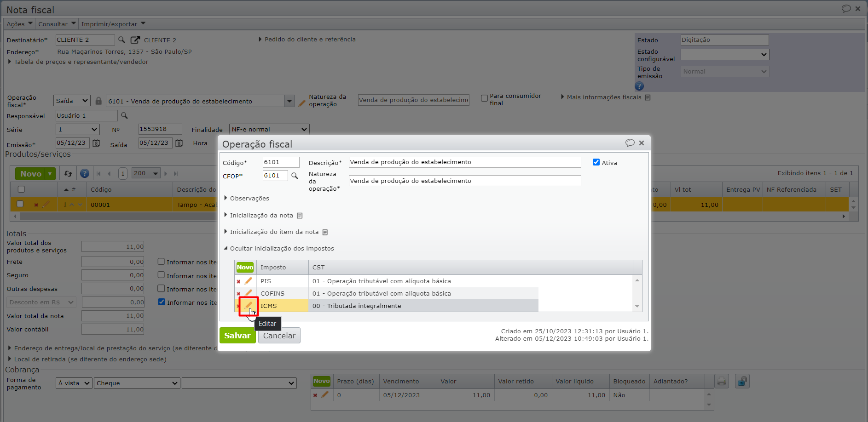Open the Imprimir/exportar menu

[113, 24]
